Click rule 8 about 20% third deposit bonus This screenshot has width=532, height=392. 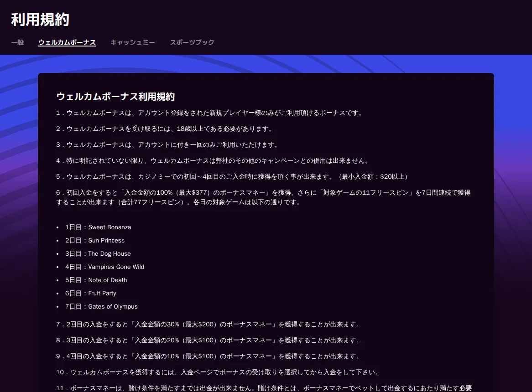(x=209, y=340)
